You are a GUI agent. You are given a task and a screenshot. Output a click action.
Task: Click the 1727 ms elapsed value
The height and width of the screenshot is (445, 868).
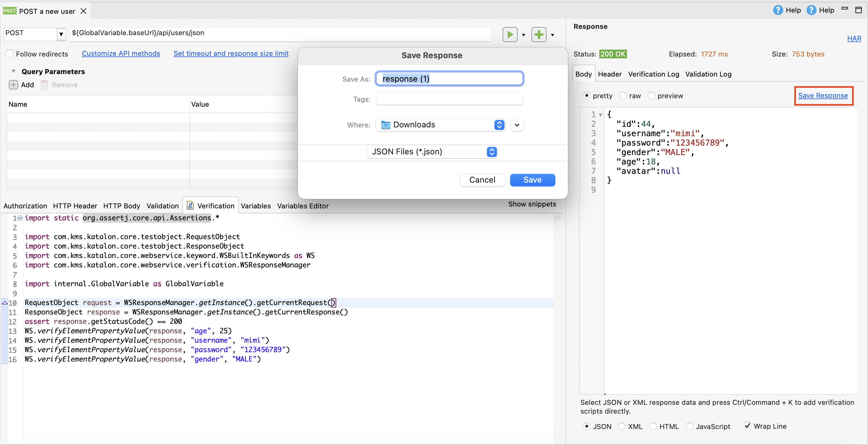pyautogui.click(x=714, y=54)
